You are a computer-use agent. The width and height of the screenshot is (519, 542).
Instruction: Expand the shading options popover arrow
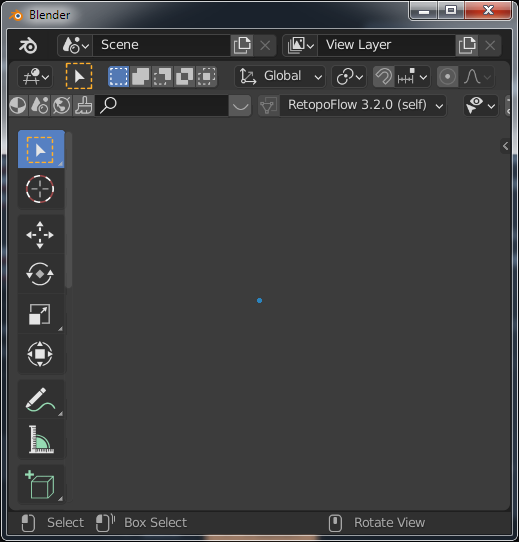240,105
